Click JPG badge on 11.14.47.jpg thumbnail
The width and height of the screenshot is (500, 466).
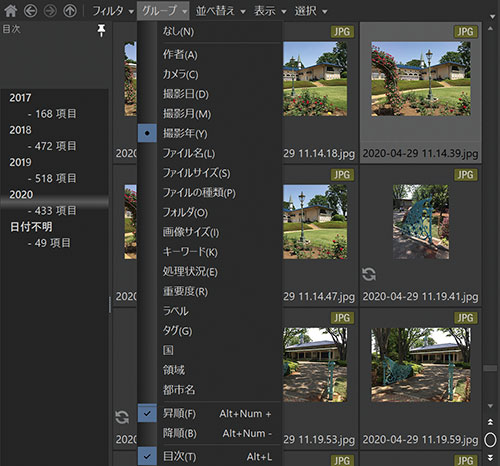[342, 175]
